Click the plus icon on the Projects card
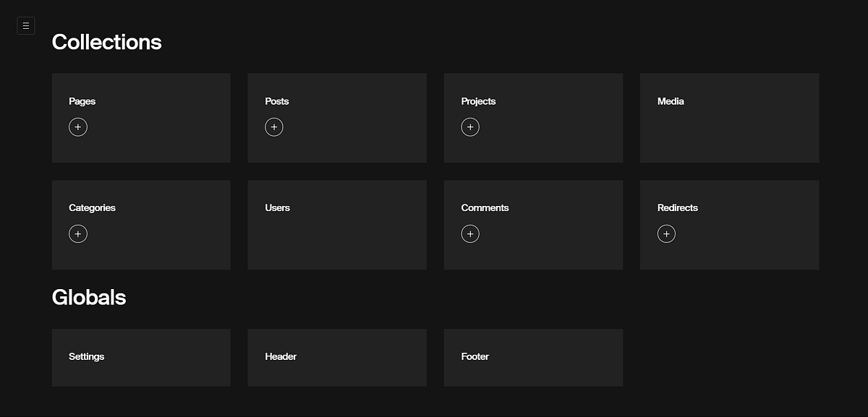Screen dimensions: 868x417 coord(470,126)
